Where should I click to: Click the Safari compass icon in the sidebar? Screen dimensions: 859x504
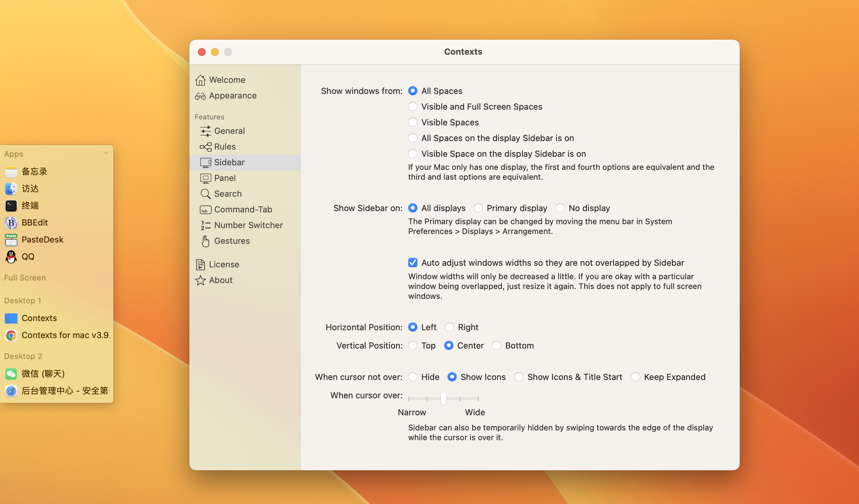[x=11, y=391]
